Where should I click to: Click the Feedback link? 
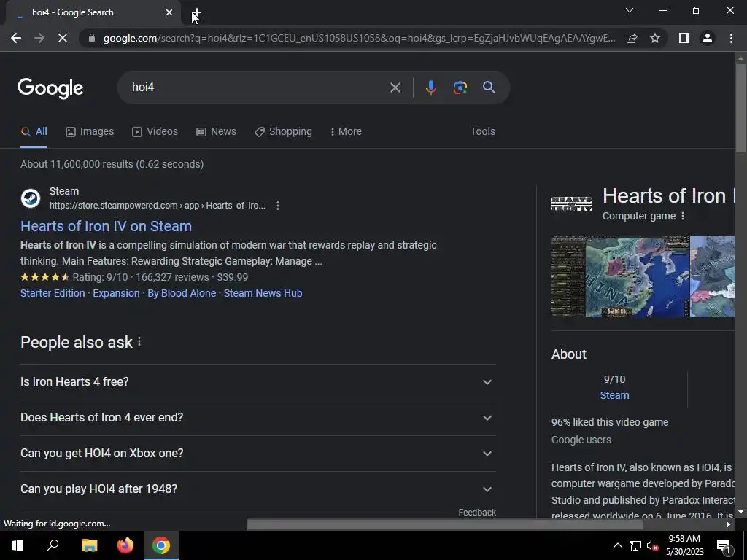coord(477,513)
